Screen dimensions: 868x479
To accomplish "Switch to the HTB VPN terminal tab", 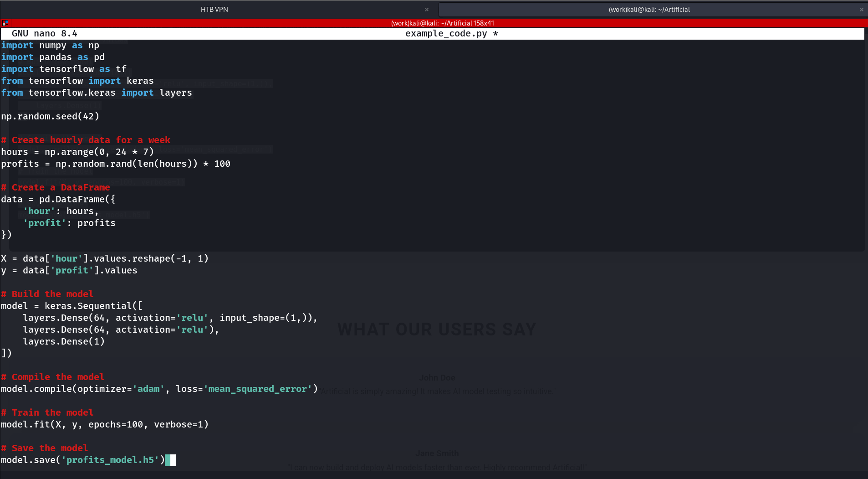I will point(214,9).
